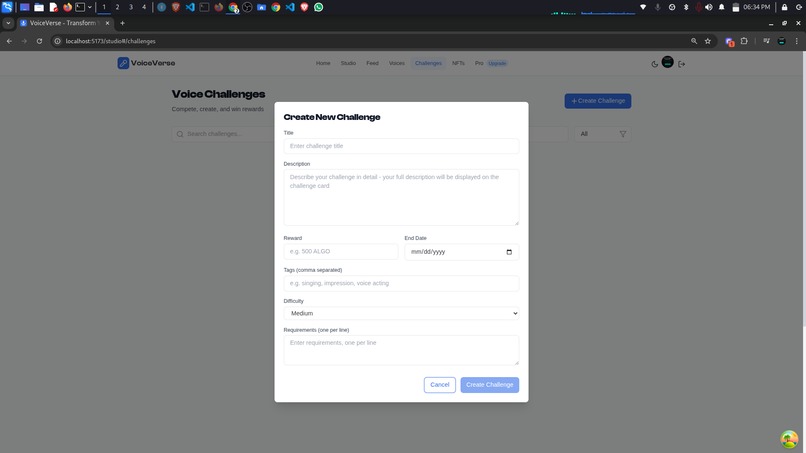This screenshot has height=453, width=806.
Task: Open the Chrome three-dot menu
Action: [797, 41]
